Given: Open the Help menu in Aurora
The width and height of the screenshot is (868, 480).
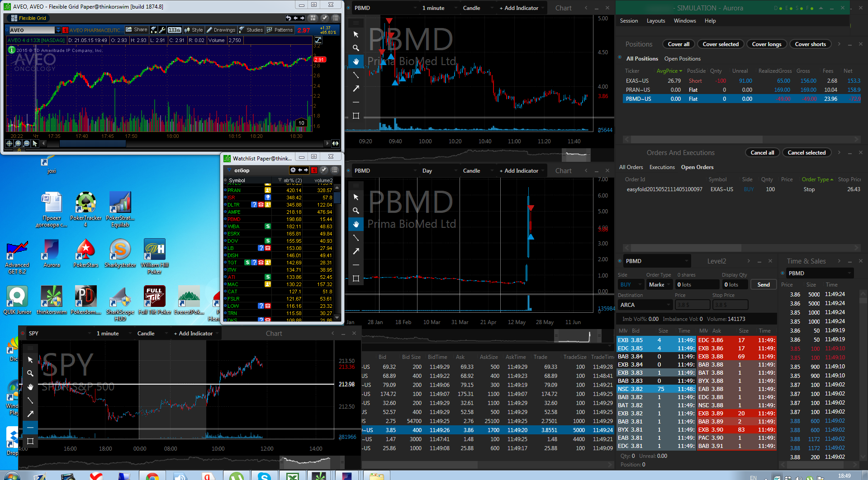Looking at the screenshot, I should 710,21.
